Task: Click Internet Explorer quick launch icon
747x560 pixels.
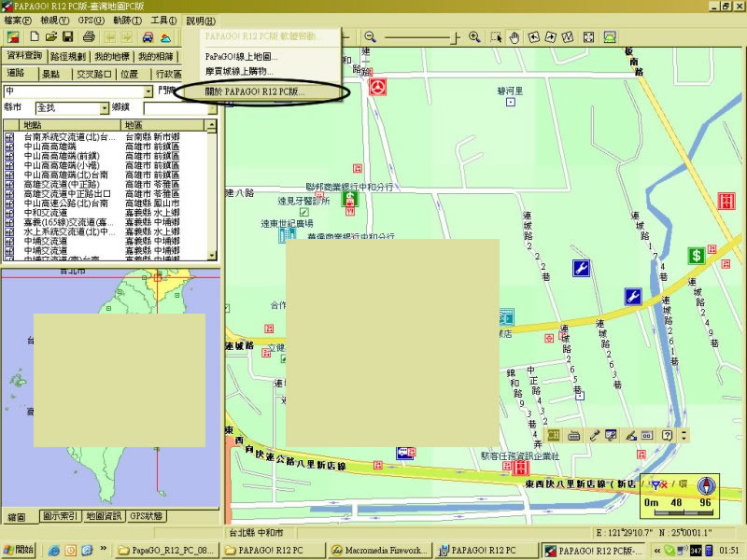Action: (54, 550)
